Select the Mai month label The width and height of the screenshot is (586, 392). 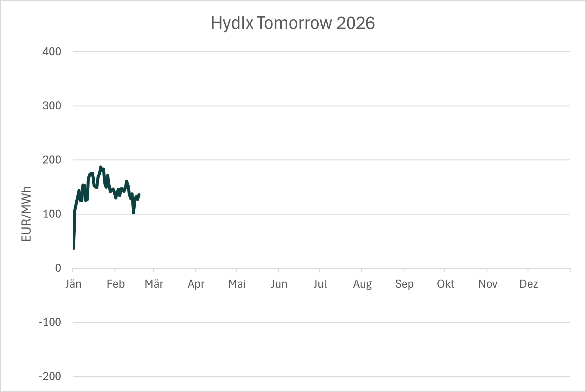237,284
